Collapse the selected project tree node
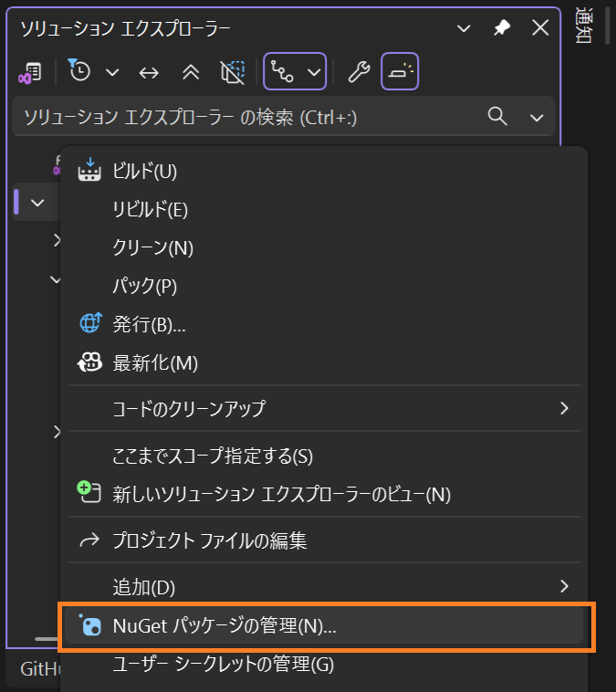Image resolution: width=616 pixels, height=692 pixels. pos(37,203)
